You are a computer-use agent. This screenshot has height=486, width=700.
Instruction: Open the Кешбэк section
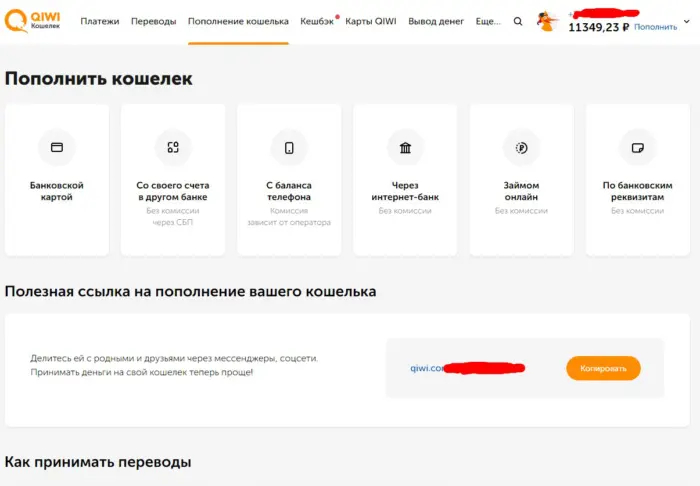pyautogui.click(x=317, y=21)
